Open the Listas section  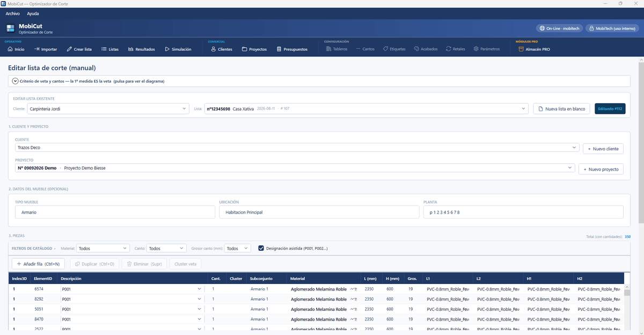110,49
